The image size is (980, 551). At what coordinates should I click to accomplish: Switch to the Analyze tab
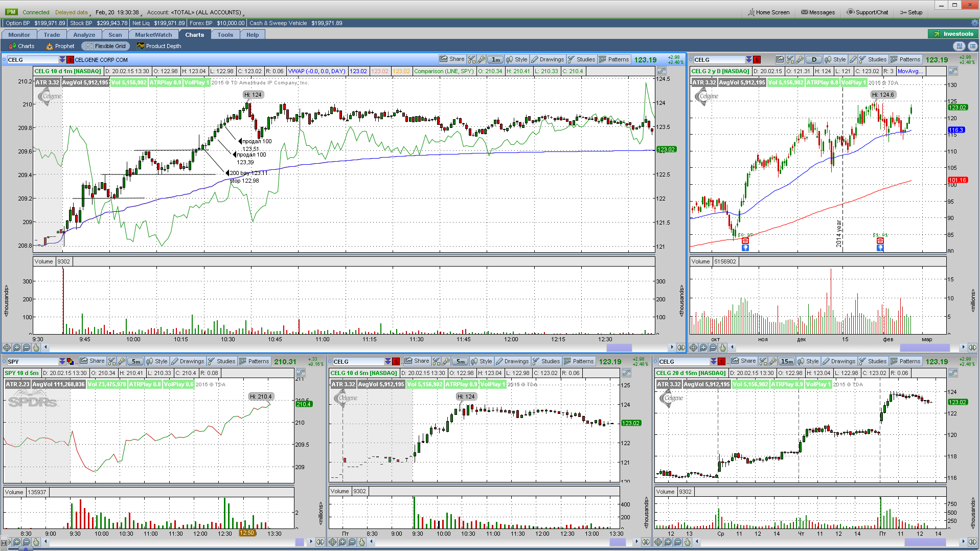[x=84, y=35]
